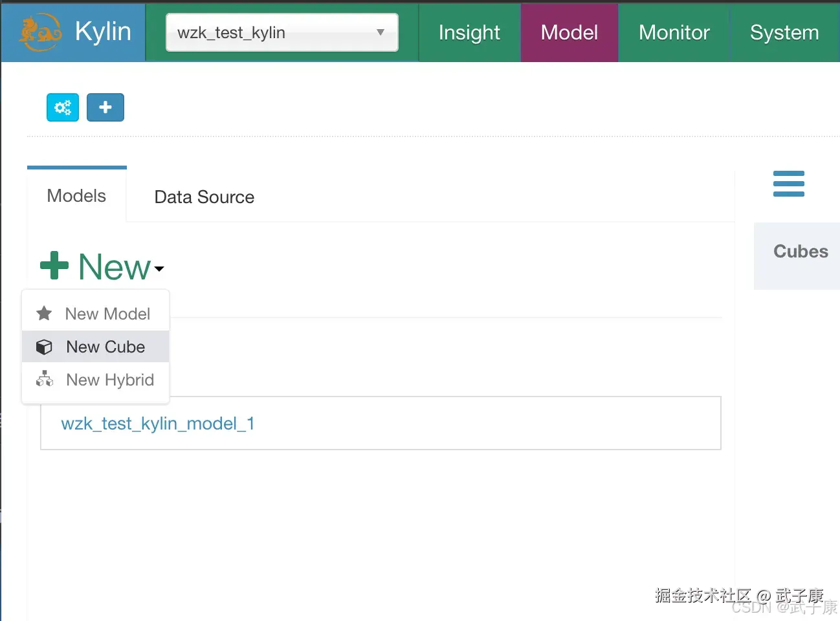Toggle the New dropdown caret
This screenshot has height=621, width=840.
tap(159, 268)
